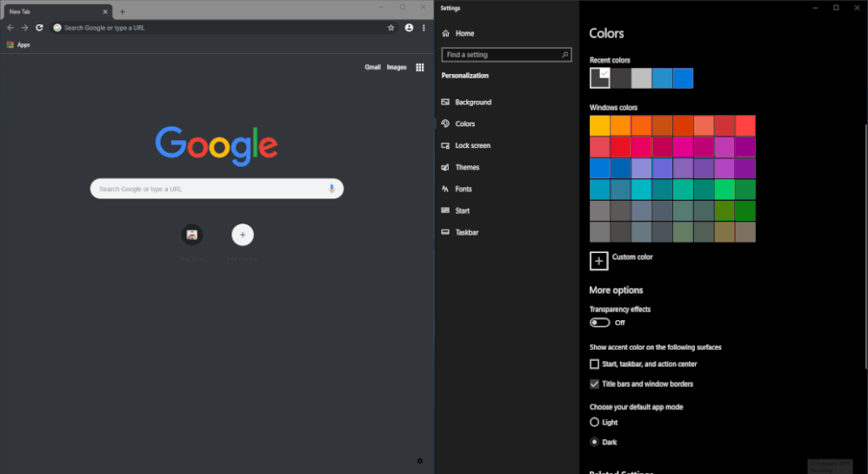Open Background personalization page
The image size is (868, 474).
point(466,103)
